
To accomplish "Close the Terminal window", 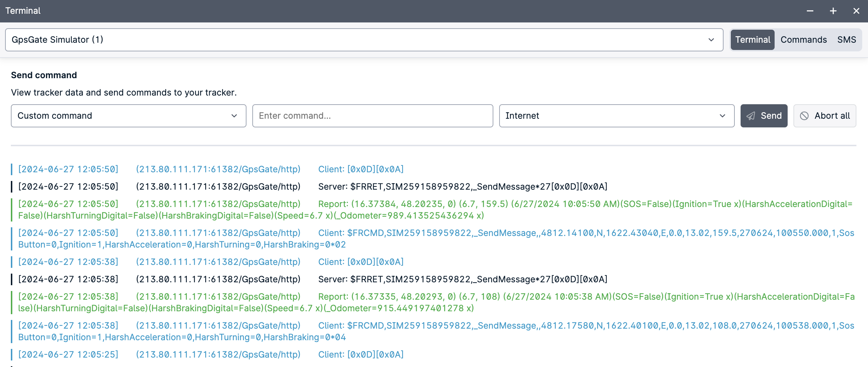I will (856, 11).
